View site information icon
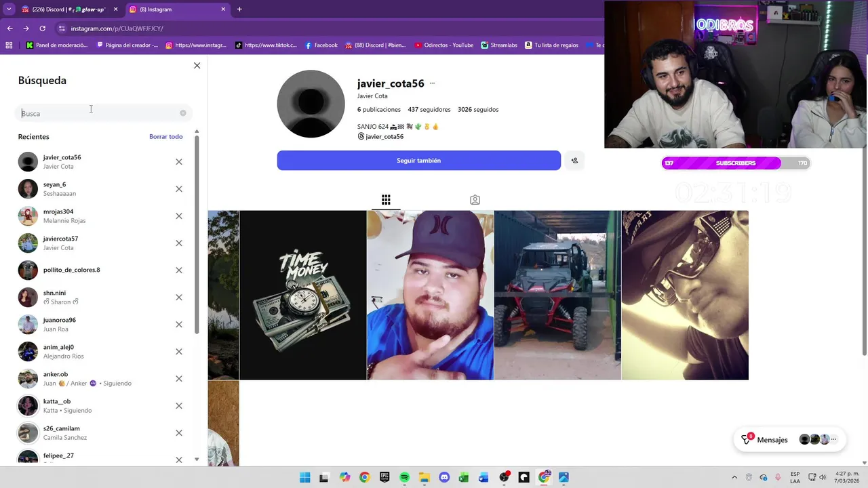The image size is (868, 488). pos(62,28)
